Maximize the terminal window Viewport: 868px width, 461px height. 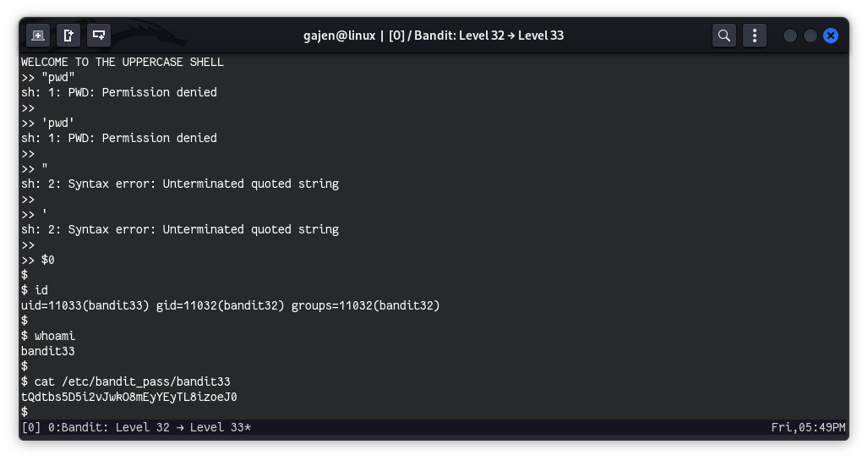(x=810, y=36)
